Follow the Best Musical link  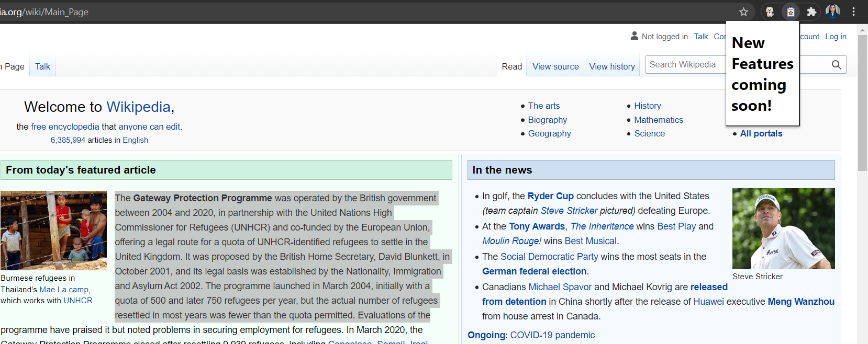pyautogui.click(x=591, y=241)
